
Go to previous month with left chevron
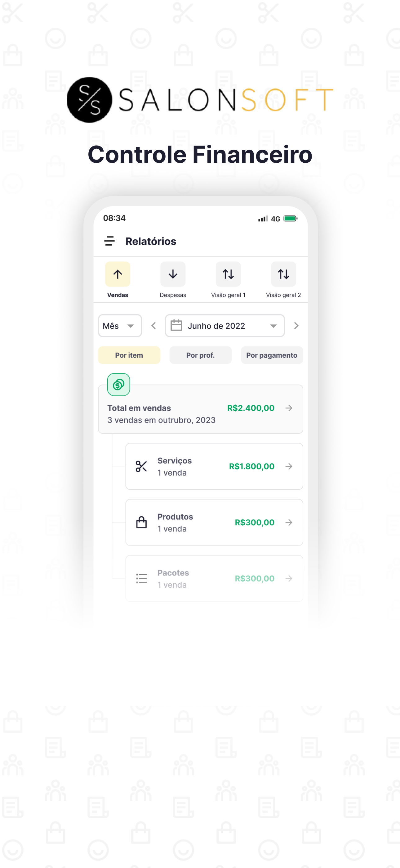point(153,325)
